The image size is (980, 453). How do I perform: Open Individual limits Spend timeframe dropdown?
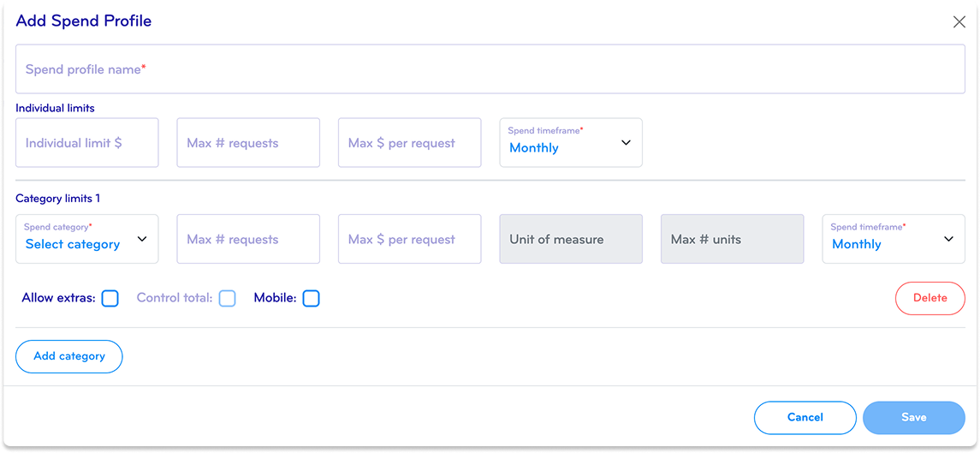tap(571, 143)
